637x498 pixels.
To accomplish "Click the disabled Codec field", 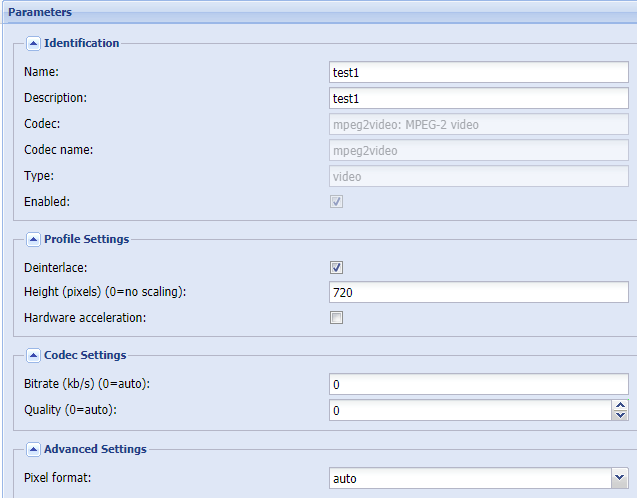I will pos(478,124).
